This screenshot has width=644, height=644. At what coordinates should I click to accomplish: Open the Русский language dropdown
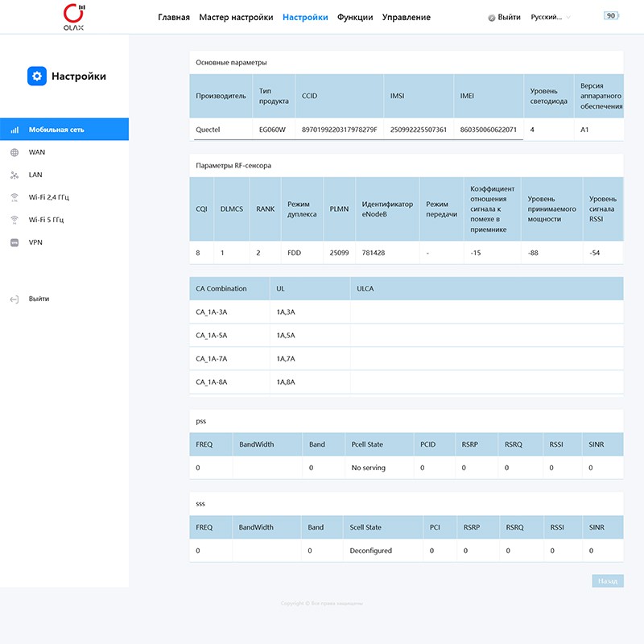point(551,17)
